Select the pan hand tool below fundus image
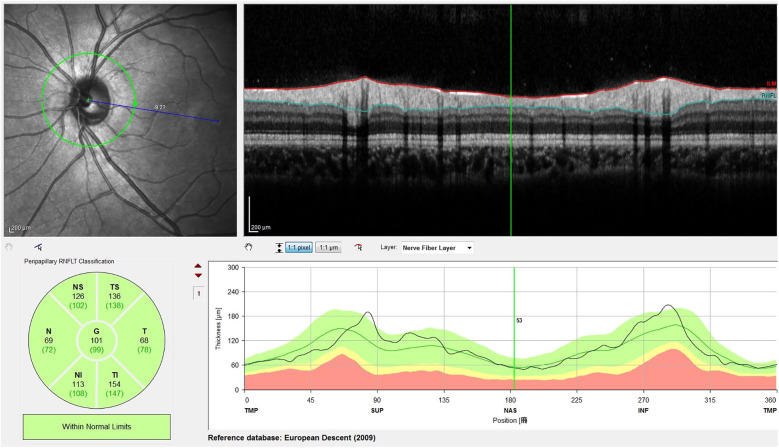779x448 pixels. pyautogui.click(x=8, y=247)
